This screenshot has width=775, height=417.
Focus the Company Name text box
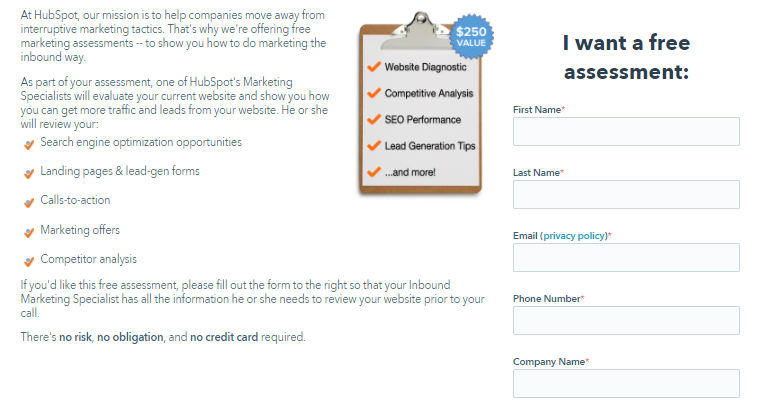(626, 384)
